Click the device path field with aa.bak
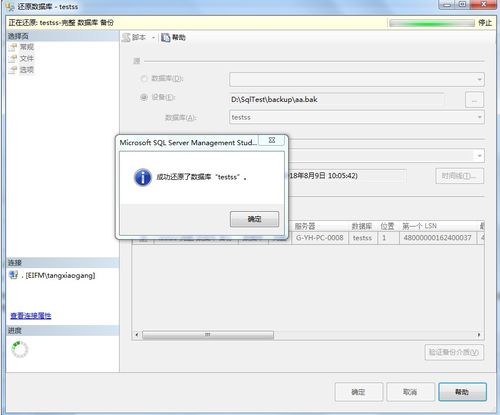 click(337, 99)
